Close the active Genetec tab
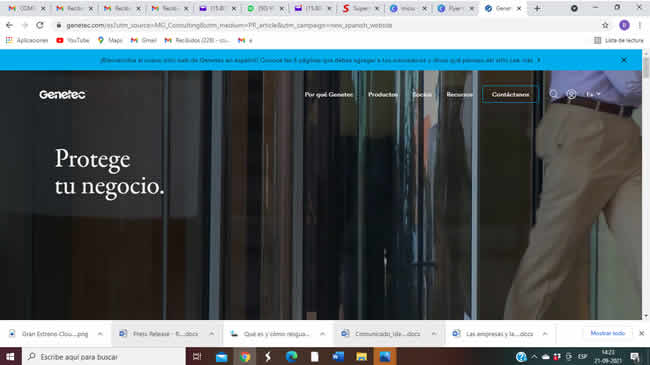Screen dimensions: 650x365 click(x=519, y=8)
